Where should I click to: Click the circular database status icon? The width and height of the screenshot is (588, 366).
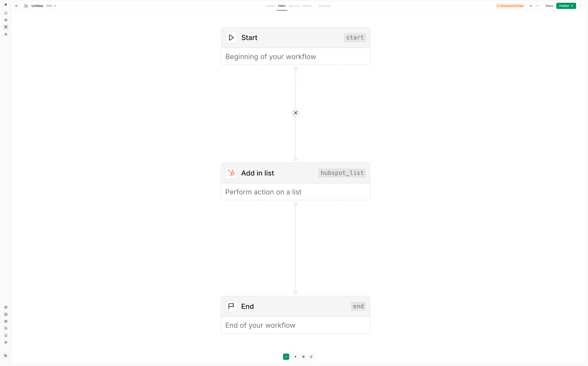6,356
